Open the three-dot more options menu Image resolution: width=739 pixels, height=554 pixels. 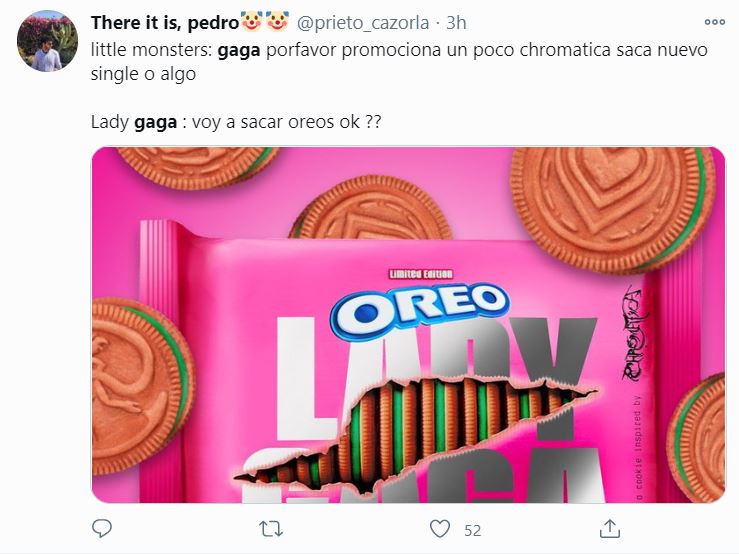pyautogui.click(x=714, y=22)
